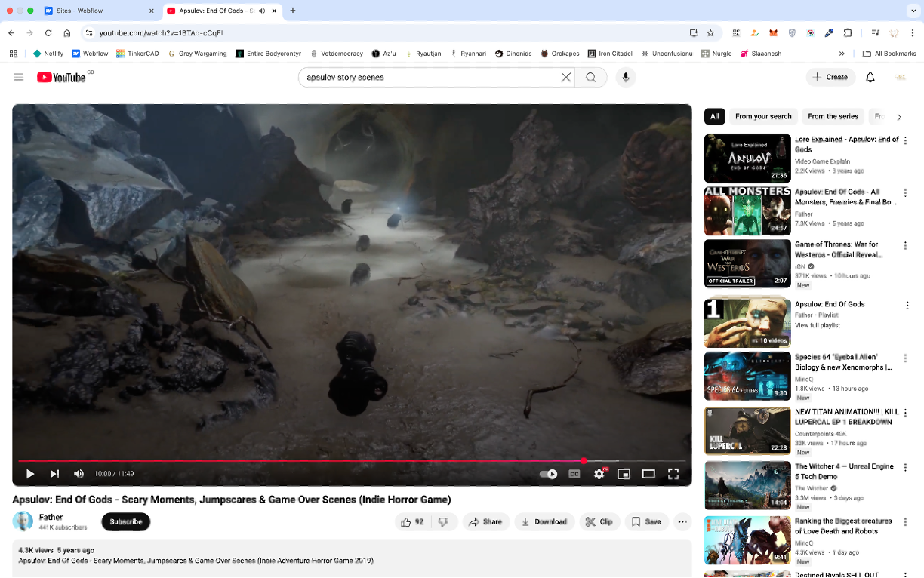924x578 pixels.
Task: Reload the page
Action: (x=48, y=33)
